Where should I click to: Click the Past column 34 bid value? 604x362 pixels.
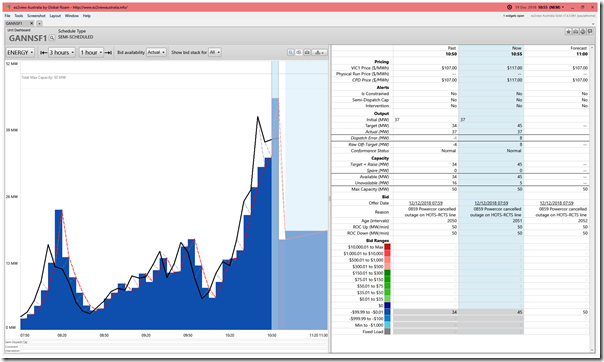pyautogui.click(x=454, y=312)
